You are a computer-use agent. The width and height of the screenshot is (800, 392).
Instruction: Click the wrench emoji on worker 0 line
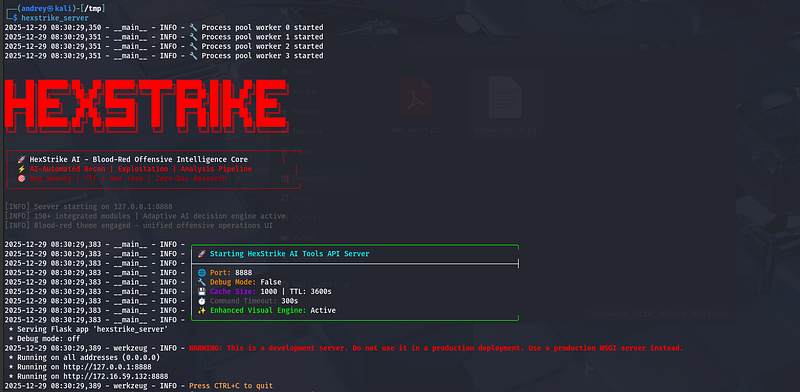coord(193,28)
